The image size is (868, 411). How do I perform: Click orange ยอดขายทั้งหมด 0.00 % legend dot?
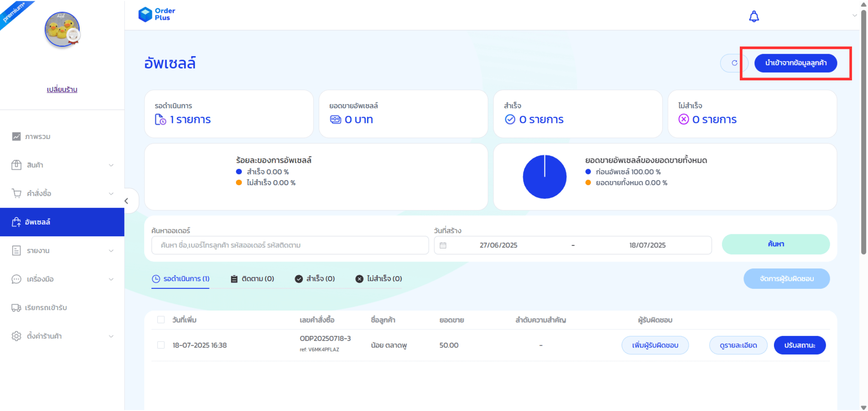click(x=588, y=183)
